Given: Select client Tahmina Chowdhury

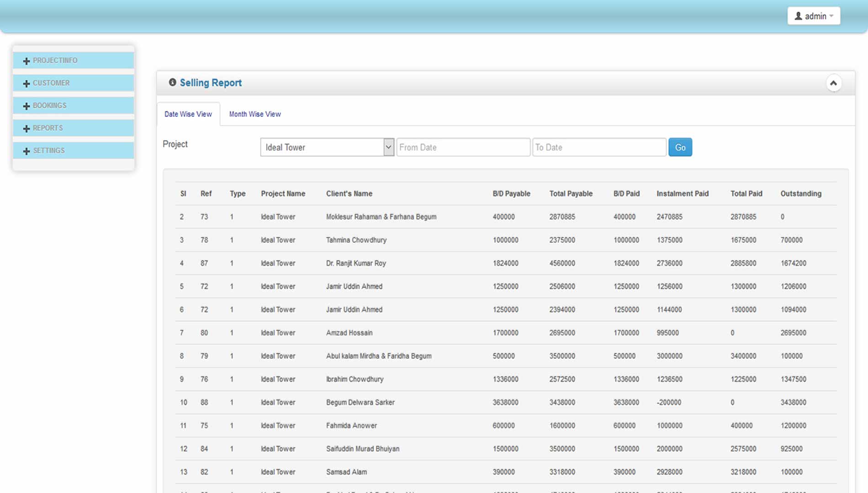Looking at the screenshot, I should pyautogui.click(x=356, y=240).
